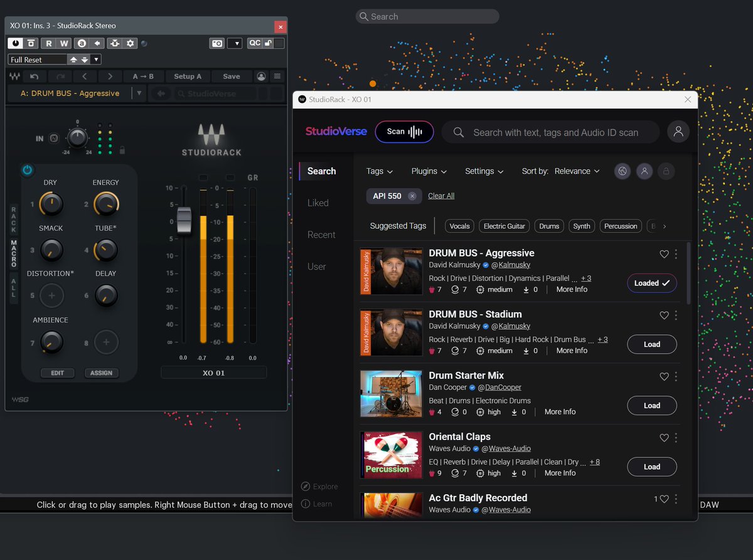Image resolution: width=753 pixels, height=560 pixels.
Task: Toggle plugin activate power button in host toolbar
Action: tap(15, 43)
